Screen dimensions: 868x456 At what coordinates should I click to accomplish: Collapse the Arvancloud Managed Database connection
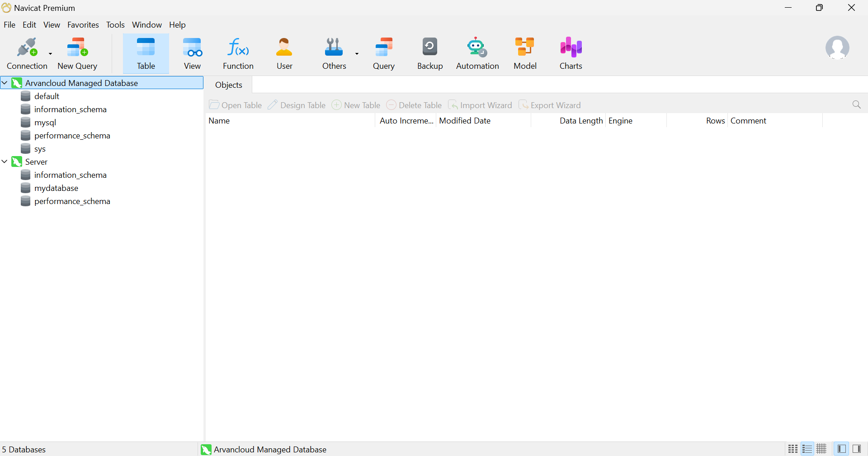(5, 83)
